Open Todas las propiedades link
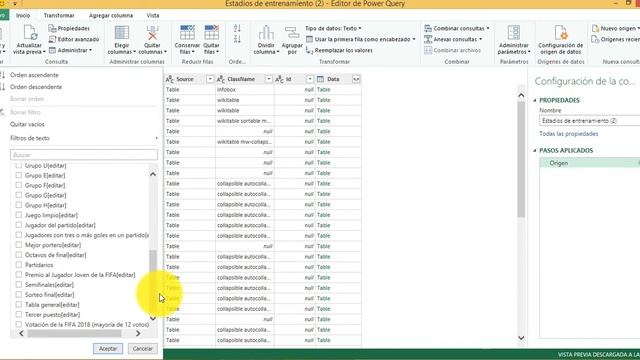640x360 pixels. [569, 134]
